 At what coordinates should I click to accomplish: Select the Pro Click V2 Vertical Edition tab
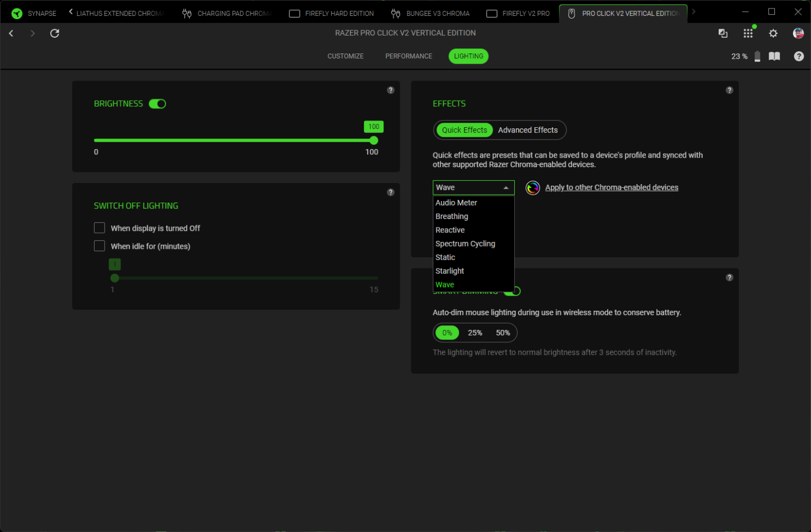(x=623, y=14)
